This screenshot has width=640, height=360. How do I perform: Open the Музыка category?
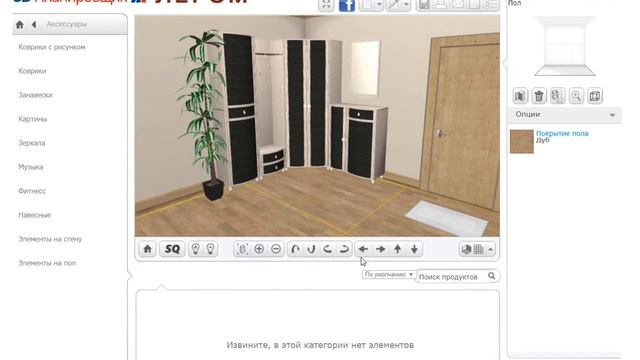pyautogui.click(x=31, y=167)
